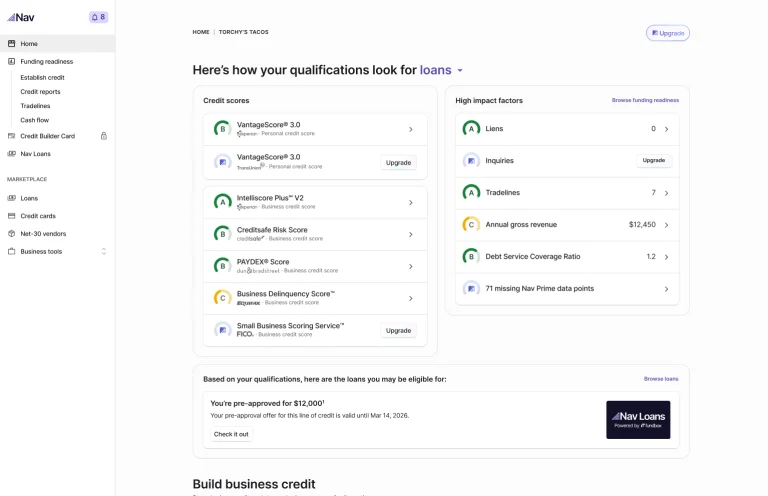Image resolution: width=768 pixels, height=496 pixels.
Task: Click the B grade gauge for PAYDEX Score
Action: pos(222,266)
